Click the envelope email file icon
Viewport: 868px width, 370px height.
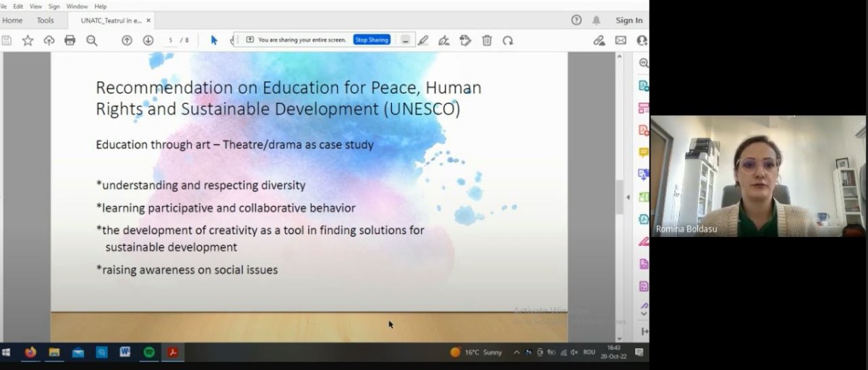[621, 40]
